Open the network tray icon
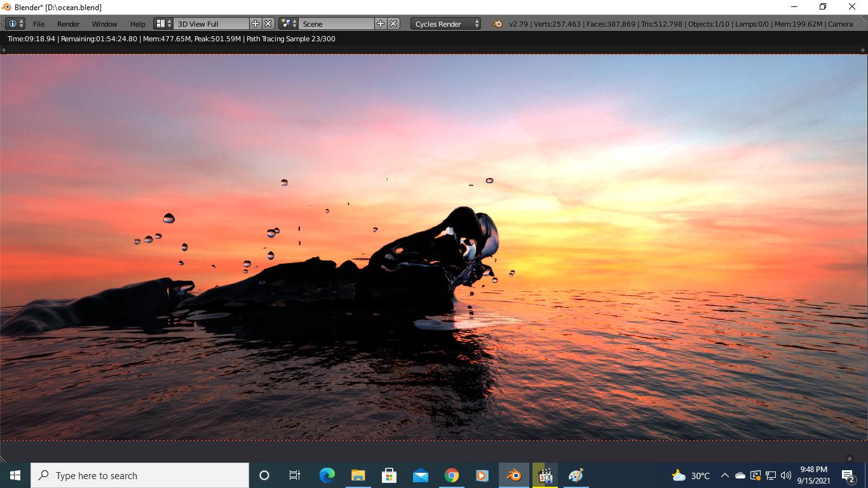This screenshot has width=868, height=488. (771, 475)
